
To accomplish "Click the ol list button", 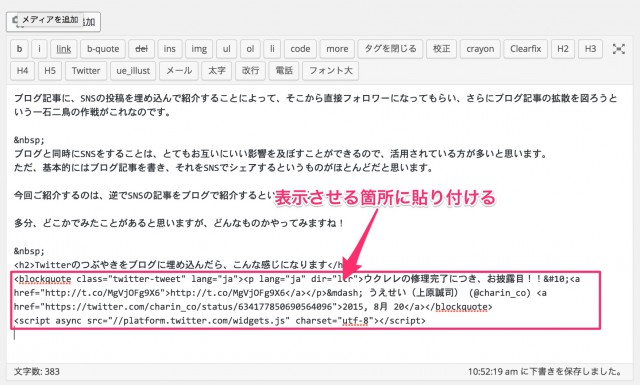I will [x=250, y=49].
